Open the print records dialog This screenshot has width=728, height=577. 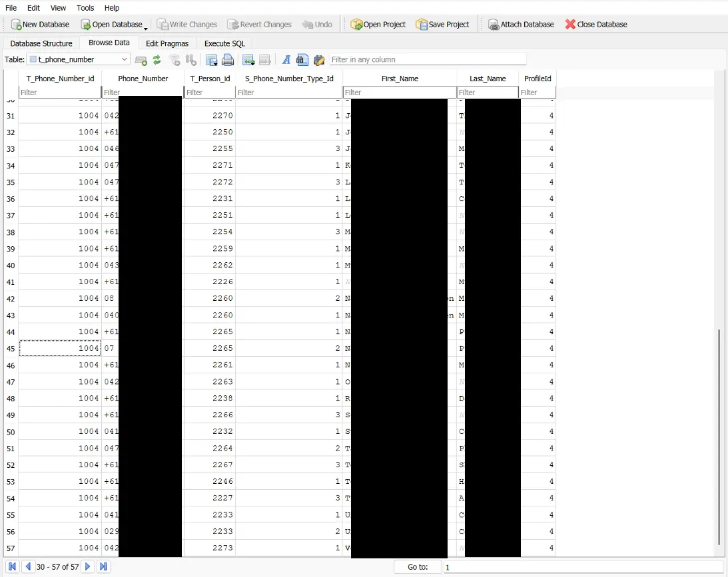pos(227,59)
